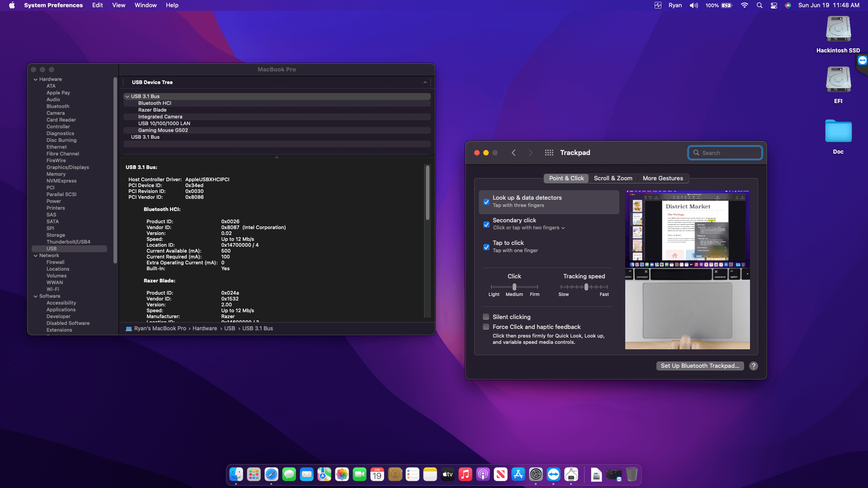Open Podcasts in the Dock
Image resolution: width=868 pixels, height=488 pixels.
(x=483, y=474)
